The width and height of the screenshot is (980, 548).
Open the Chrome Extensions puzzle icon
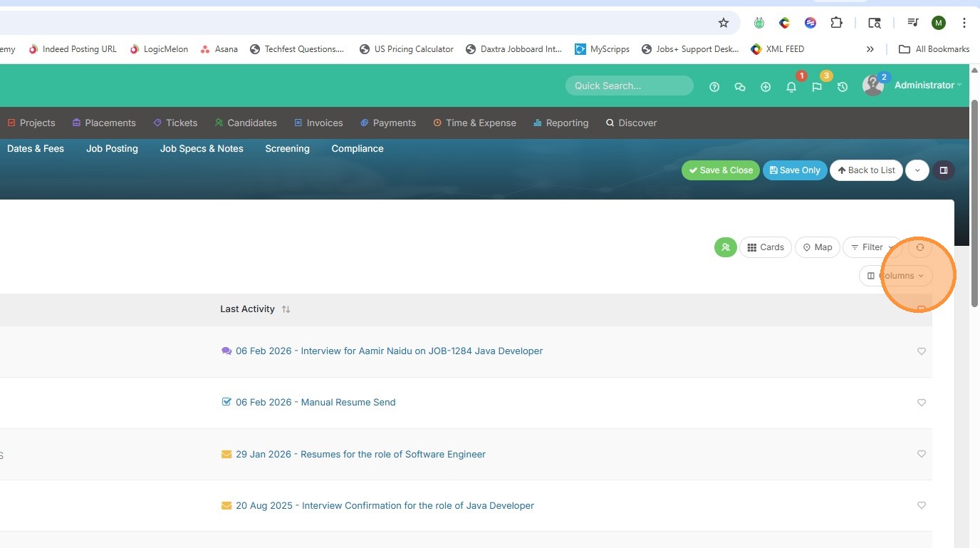pos(837,23)
